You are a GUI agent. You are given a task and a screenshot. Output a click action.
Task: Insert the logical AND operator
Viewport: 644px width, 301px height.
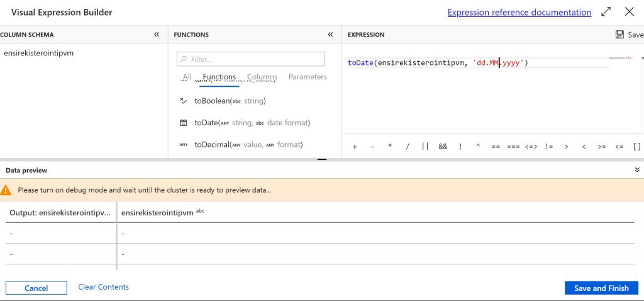tap(443, 147)
